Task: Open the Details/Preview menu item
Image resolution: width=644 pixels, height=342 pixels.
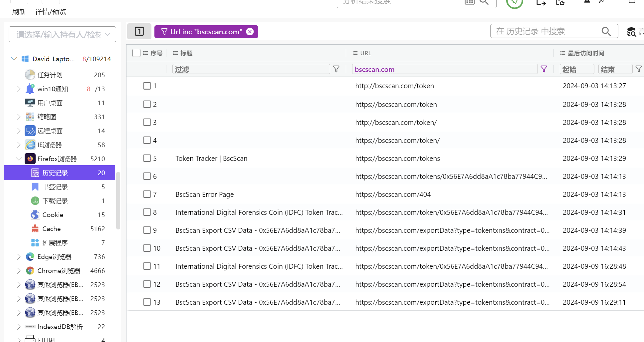Action: tap(51, 12)
